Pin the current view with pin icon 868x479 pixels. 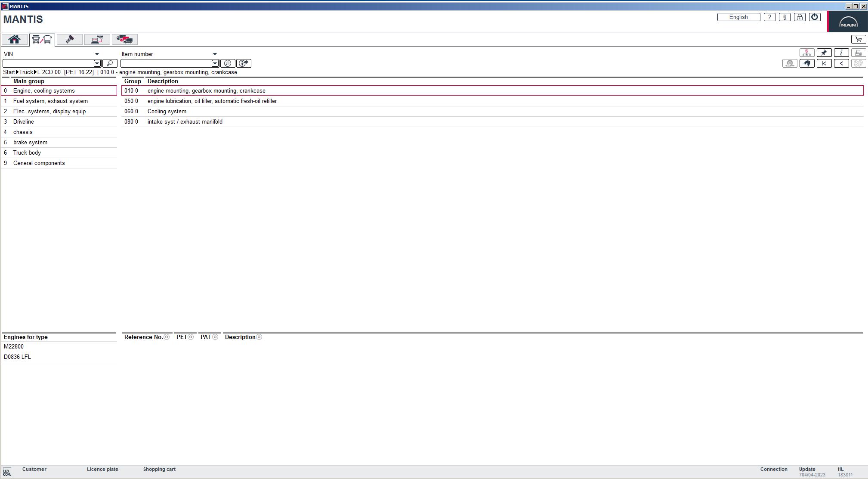point(824,52)
